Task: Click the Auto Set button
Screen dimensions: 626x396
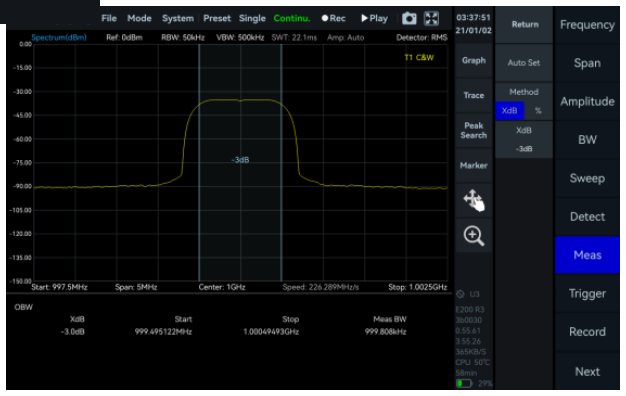Action: pyautogui.click(x=524, y=63)
